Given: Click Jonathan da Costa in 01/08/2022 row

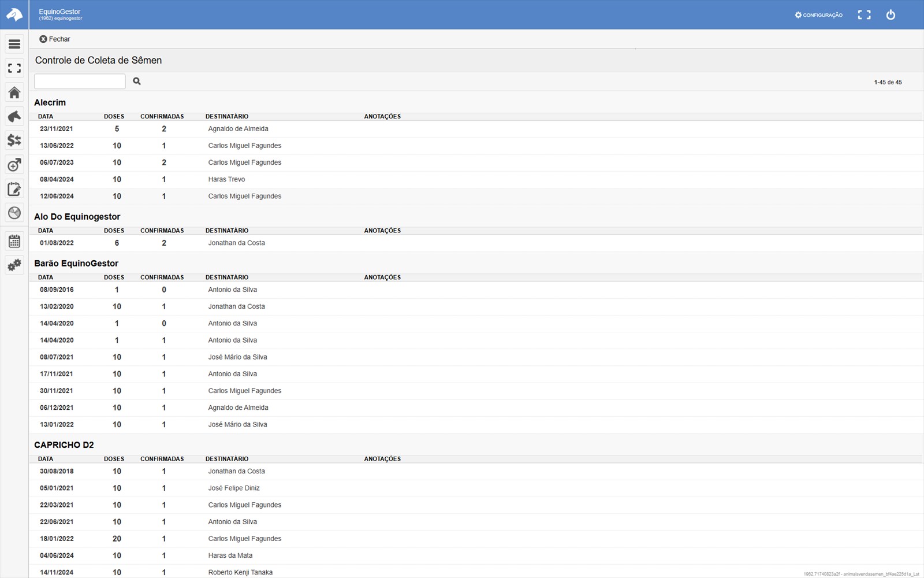Looking at the screenshot, I should point(237,243).
